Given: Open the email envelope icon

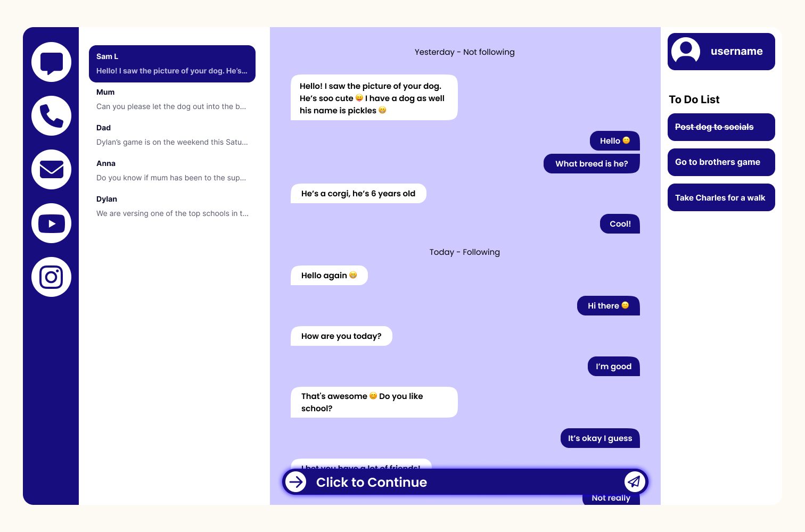Looking at the screenshot, I should point(51,170).
